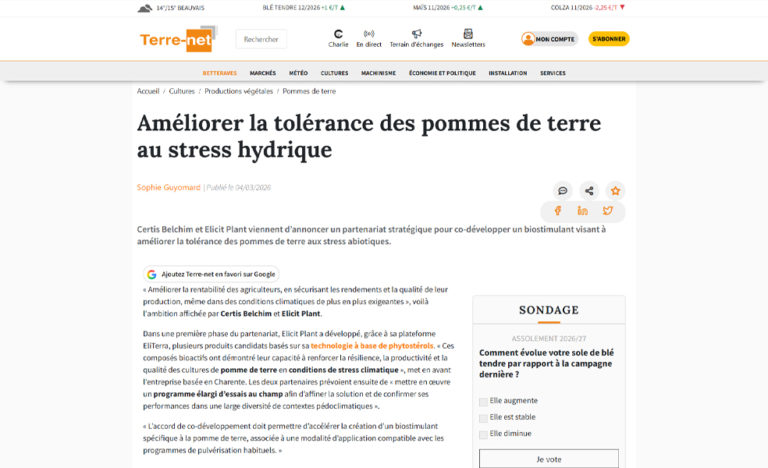The width and height of the screenshot is (768, 468).
Task: Check the 'Elle est stable' poll option
Action: pos(483,418)
